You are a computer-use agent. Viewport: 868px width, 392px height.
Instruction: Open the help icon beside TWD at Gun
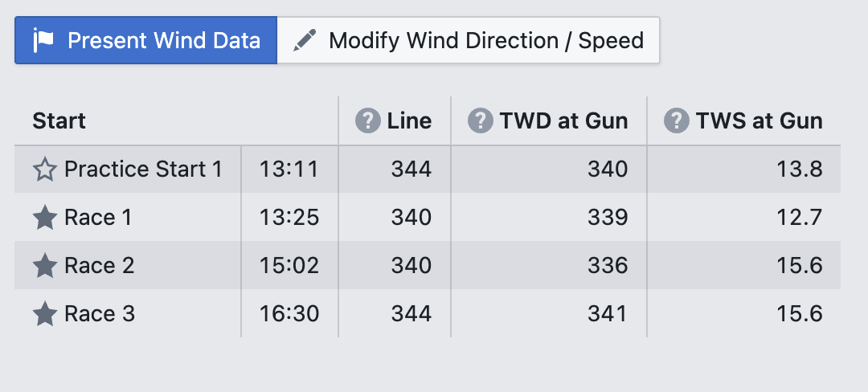pyautogui.click(x=481, y=120)
